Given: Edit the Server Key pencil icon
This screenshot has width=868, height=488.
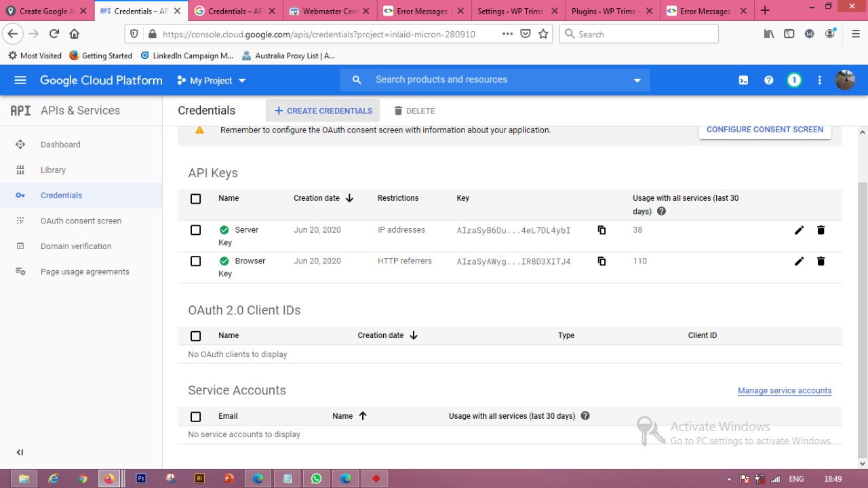Looking at the screenshot, I should [x=799, y=230].
